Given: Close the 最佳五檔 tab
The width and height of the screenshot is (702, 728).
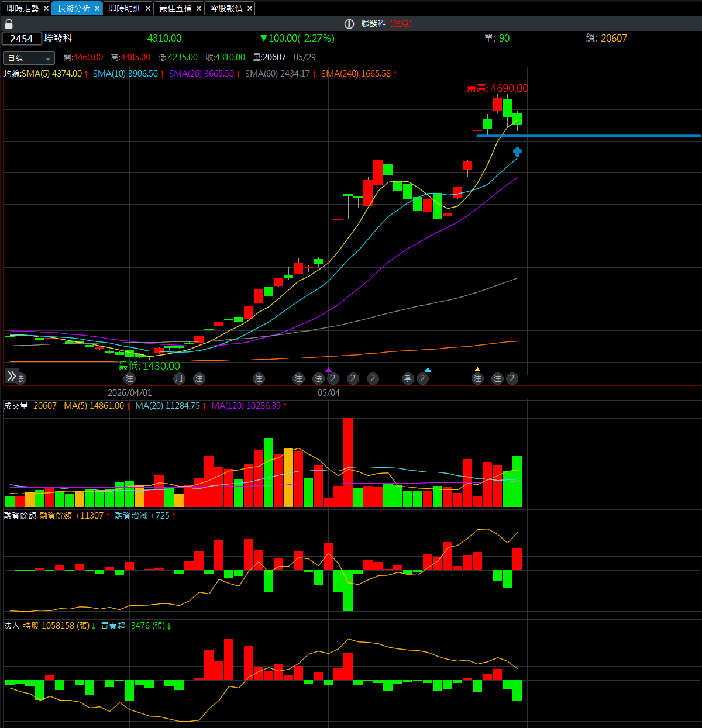Looking at the screenshot, I should (199, 8).
